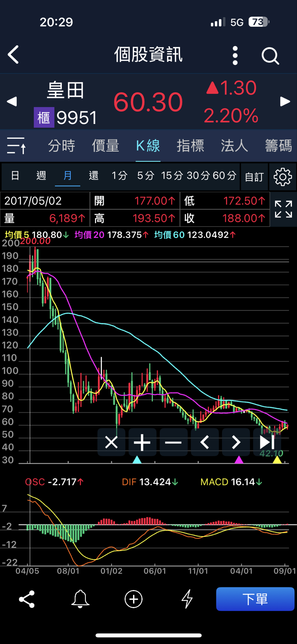Set a price alert with bell icon
Viewport: 297px width, 644px height.
(x=80, y=599)
